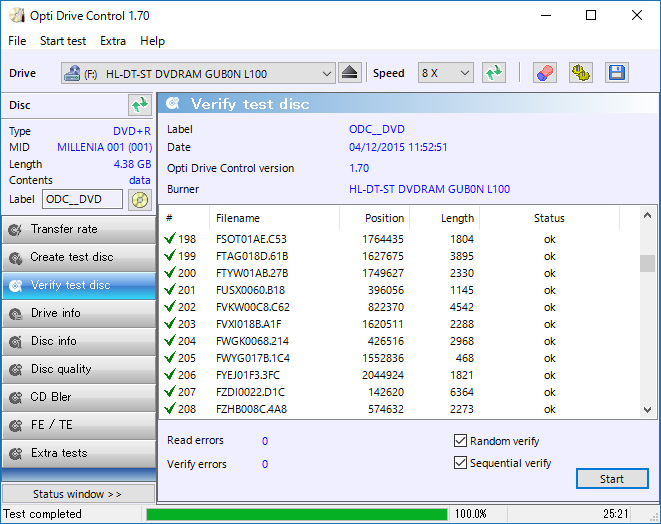
Task: Click the file list scroll up arrow
Action: click(x=648, y=215)
